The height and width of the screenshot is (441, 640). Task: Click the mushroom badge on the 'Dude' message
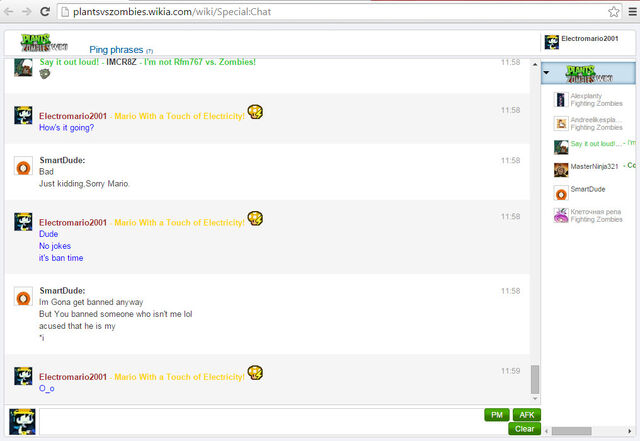(255, 218)
